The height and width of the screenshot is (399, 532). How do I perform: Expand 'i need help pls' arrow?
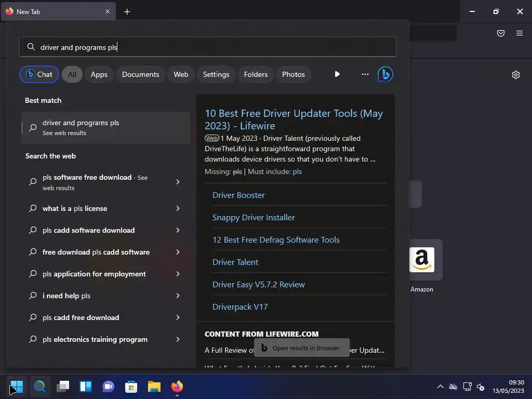(178, 296)
